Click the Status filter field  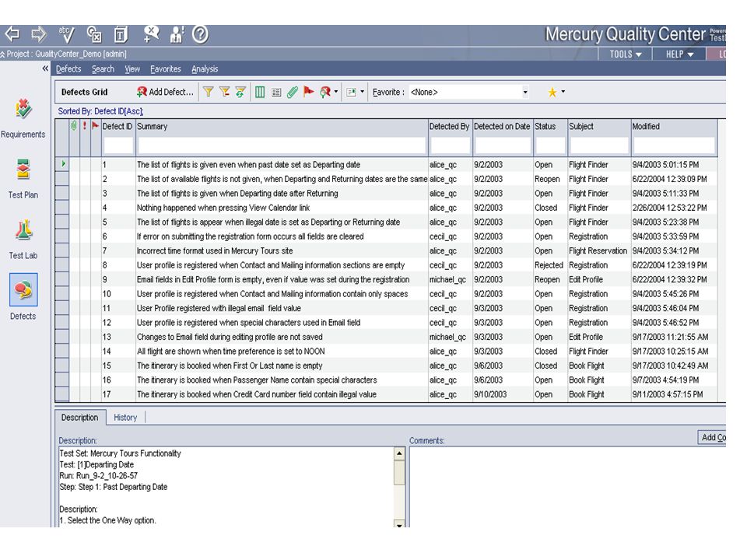[550, 145]
